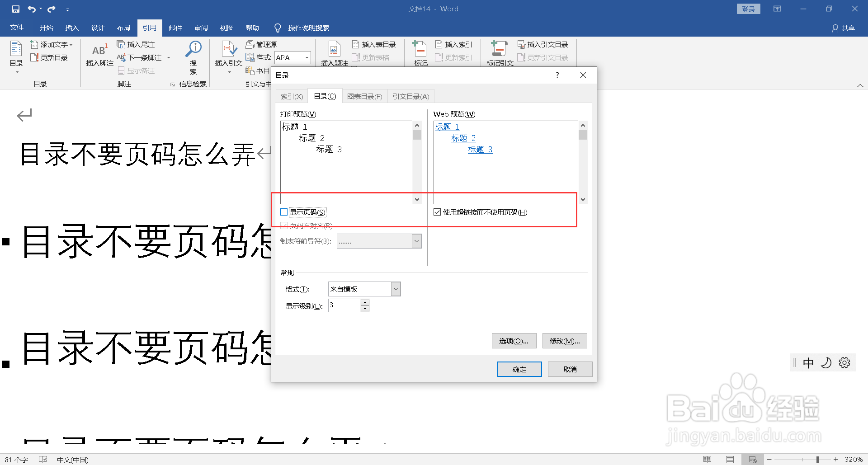Click 更新目录 in the ribbon
The height and width of the screenshot is (465, 868).
tap(49, 57)
